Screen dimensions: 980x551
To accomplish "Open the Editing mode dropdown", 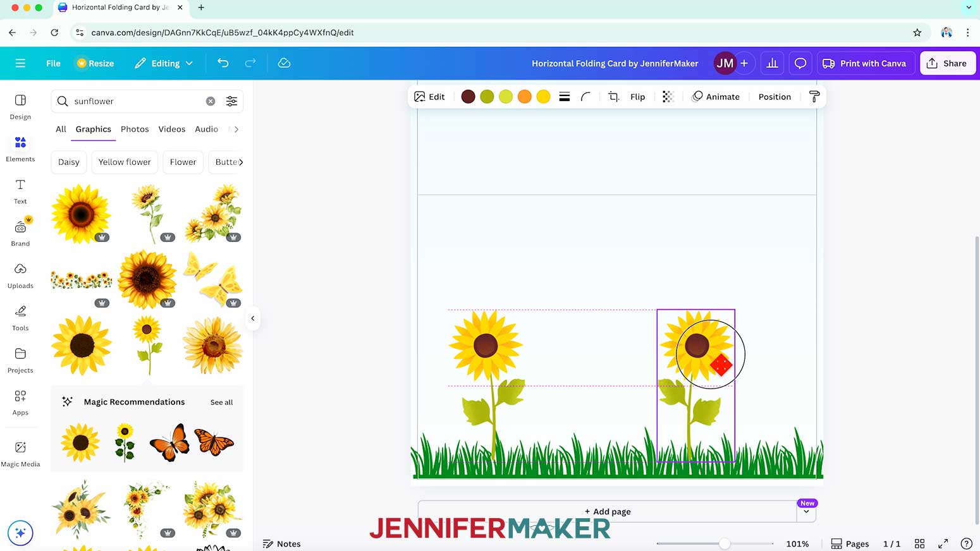I will 164,63.
